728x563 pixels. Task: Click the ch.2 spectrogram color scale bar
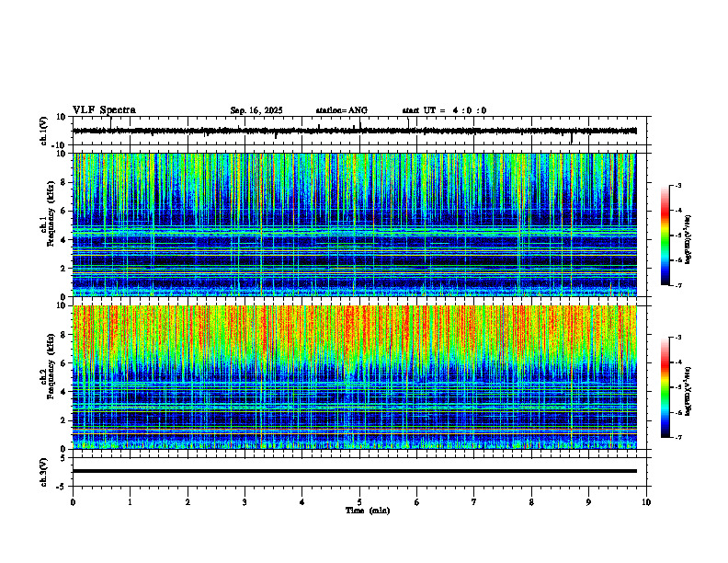pyautogui.click(x=665, y=387)
